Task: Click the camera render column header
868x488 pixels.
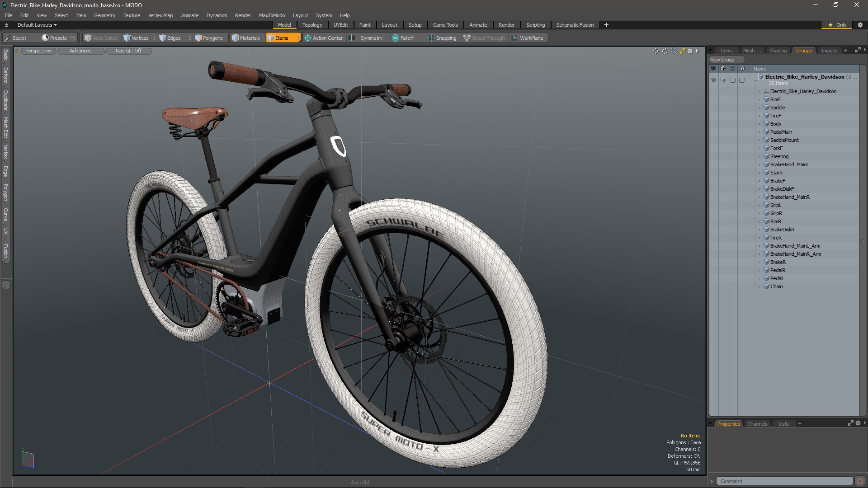Action: [x=723, y=69]
